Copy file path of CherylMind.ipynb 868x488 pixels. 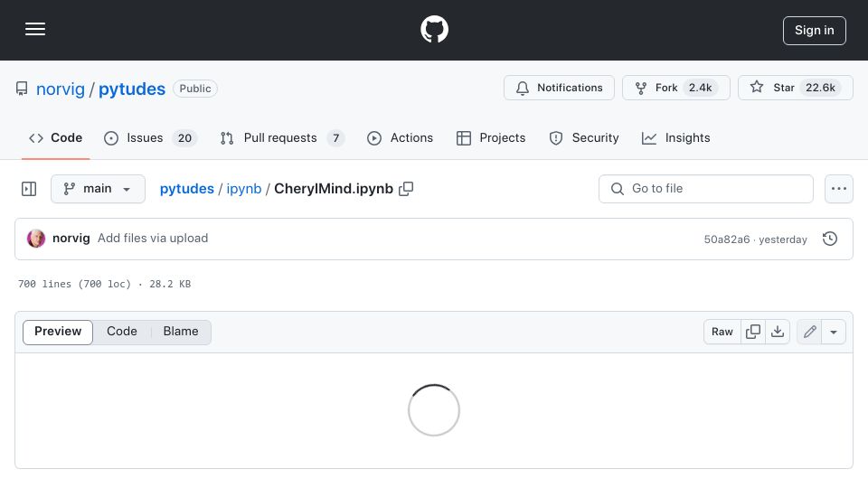click(406, 189)
